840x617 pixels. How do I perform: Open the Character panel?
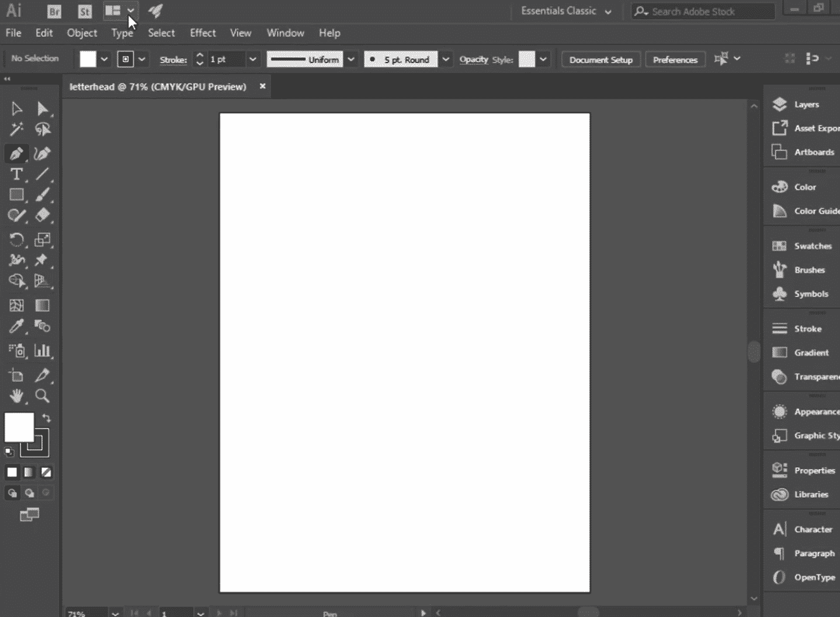803,529
